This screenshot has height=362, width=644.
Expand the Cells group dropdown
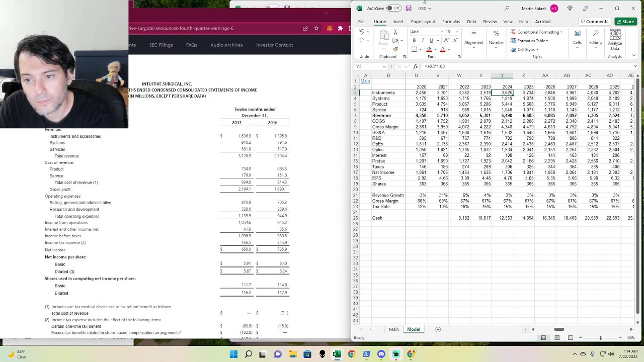coord(577,39)
